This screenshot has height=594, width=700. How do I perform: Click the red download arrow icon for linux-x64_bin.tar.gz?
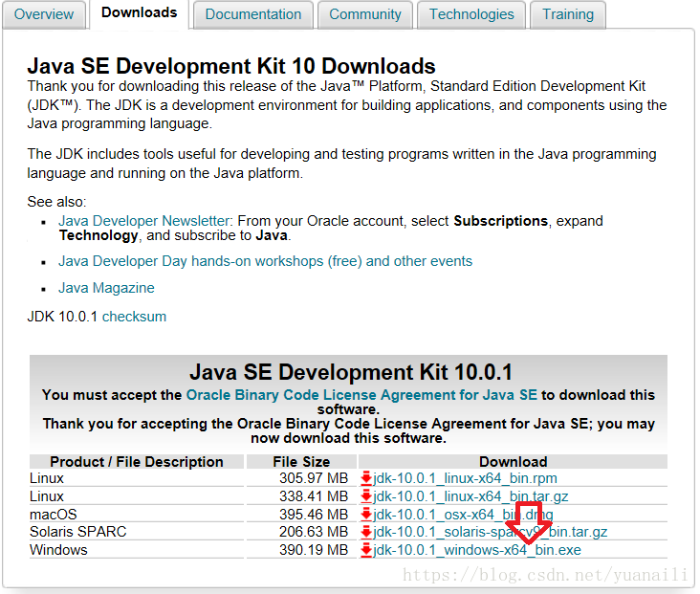coord(366,496)
